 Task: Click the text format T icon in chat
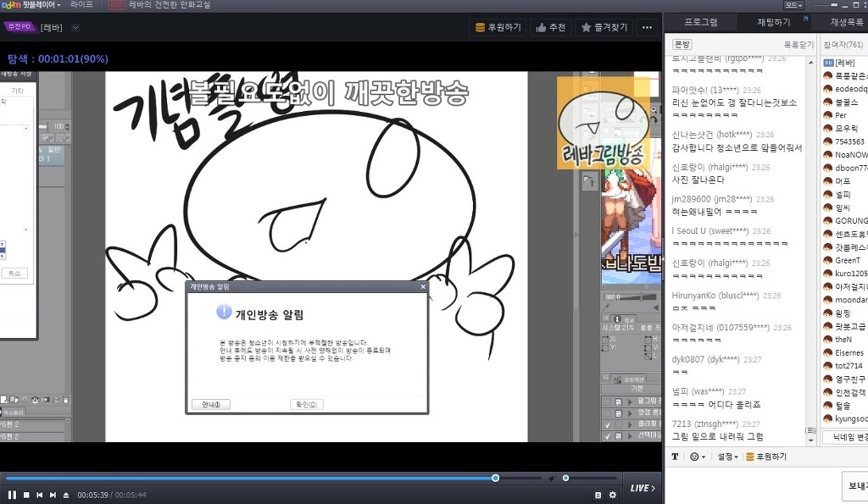click(676, 457)
